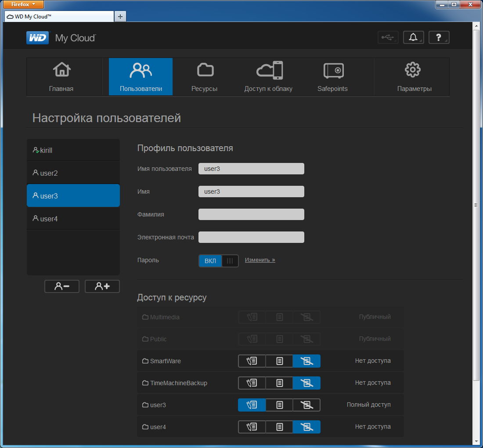Screen dimensions: 483x448
Task: Set TimeMachineBackup share to full access
Action: [x=252, y=383]
